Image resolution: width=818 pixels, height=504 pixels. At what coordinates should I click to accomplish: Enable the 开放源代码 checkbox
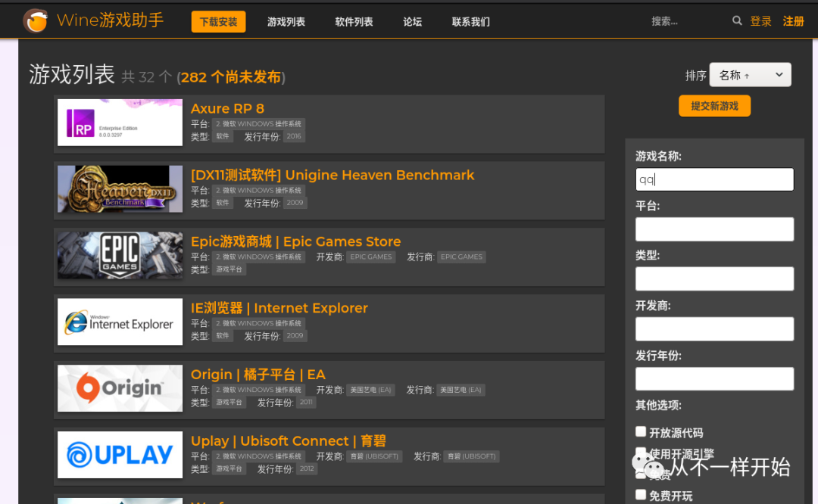[641, 431]
